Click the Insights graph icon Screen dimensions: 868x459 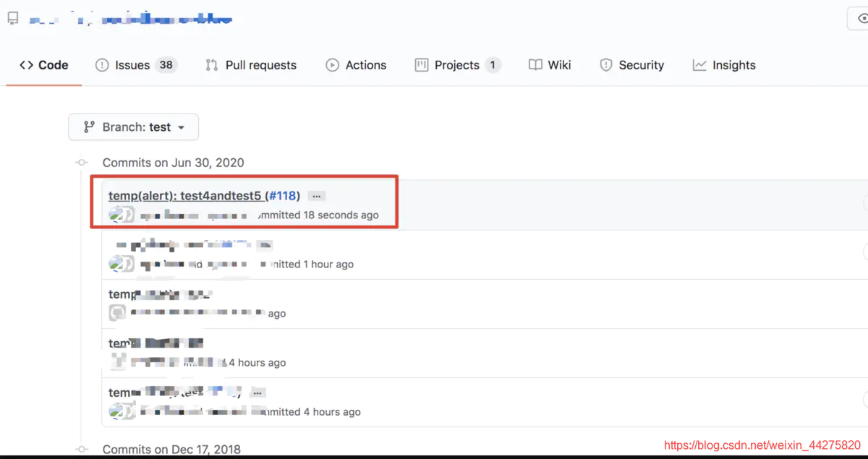click(x=699, y=65)
